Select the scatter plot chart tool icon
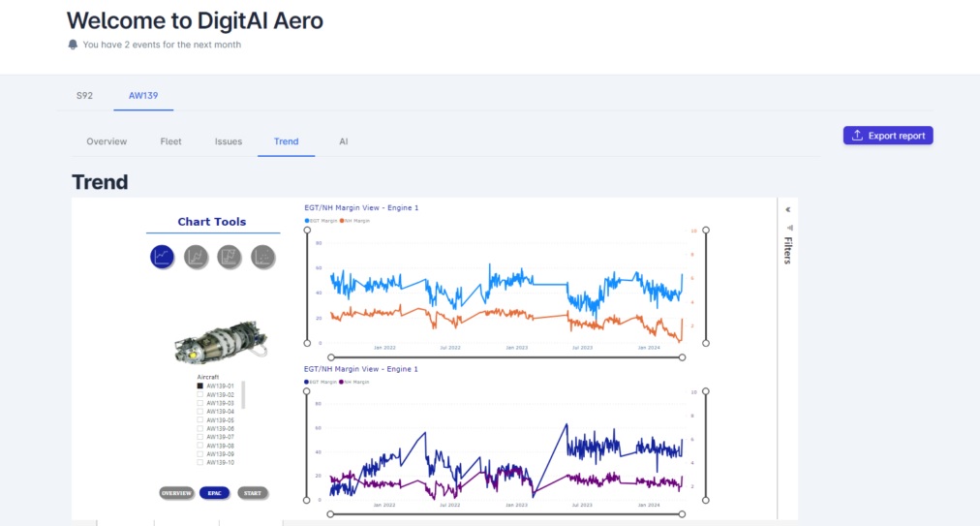The width and height of the screenshot is (980, 526). [x=263, y=257]
